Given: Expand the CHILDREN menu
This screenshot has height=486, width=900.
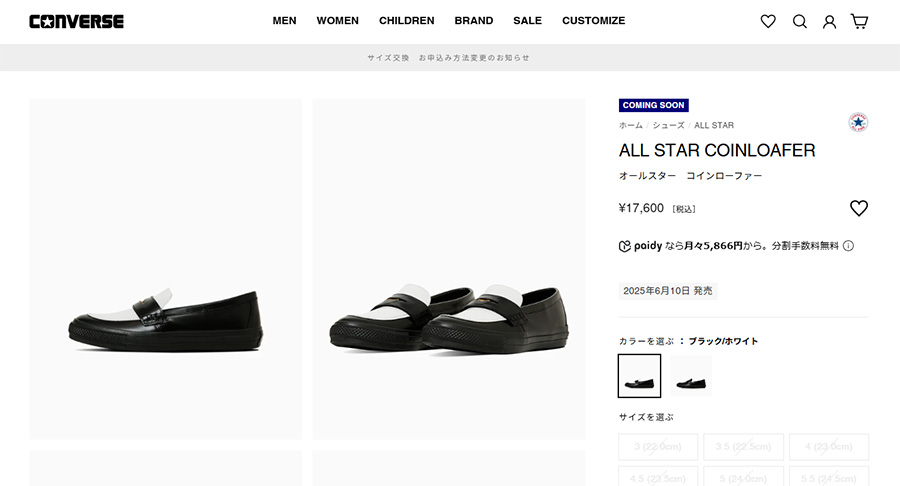Looking at the screenshot, I should tap(406, 21).
